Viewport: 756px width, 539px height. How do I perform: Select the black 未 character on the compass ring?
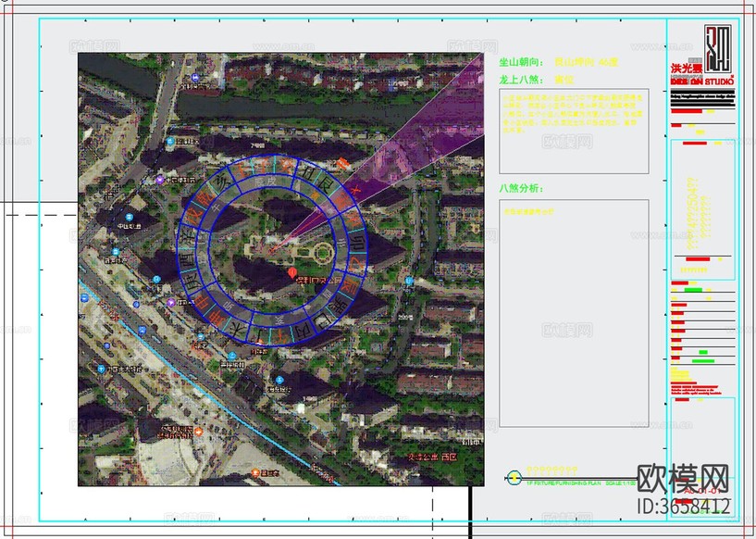238,328
